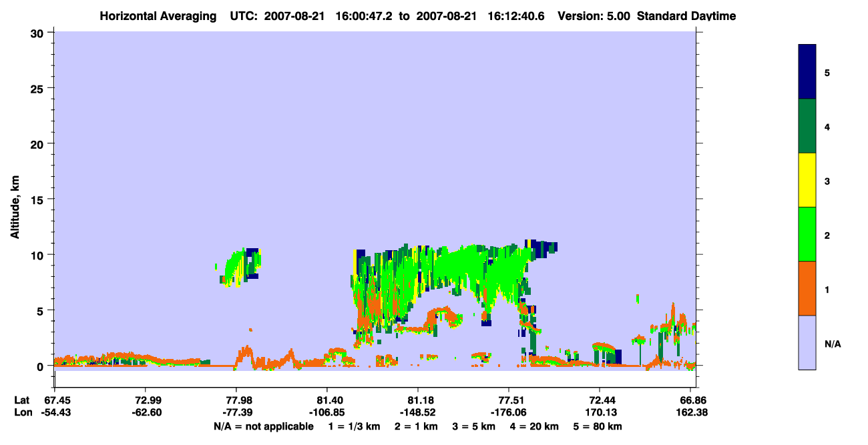The width and height of the screenshot is (868, 445).
Task: Click the colorbar label N/A
Action: pos(833,344)
